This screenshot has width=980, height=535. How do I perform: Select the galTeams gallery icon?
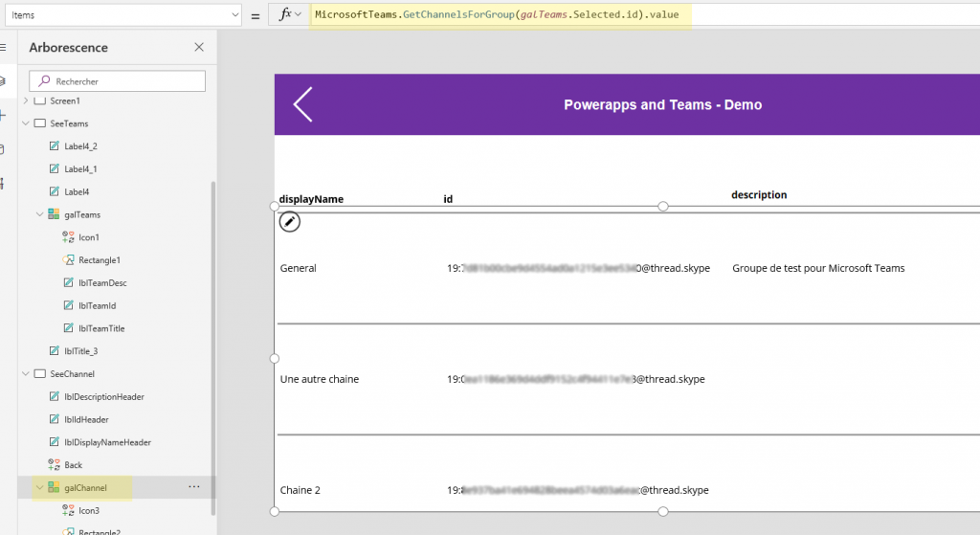pos(55,215)
